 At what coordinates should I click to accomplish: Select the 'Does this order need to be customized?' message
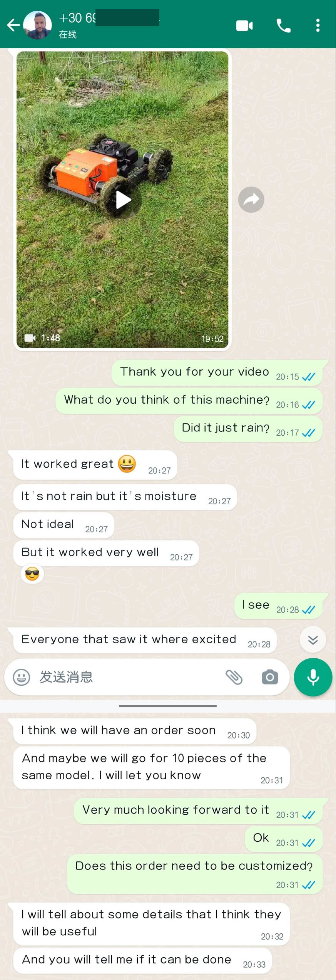pyautogui.click(x=195, y=874)
